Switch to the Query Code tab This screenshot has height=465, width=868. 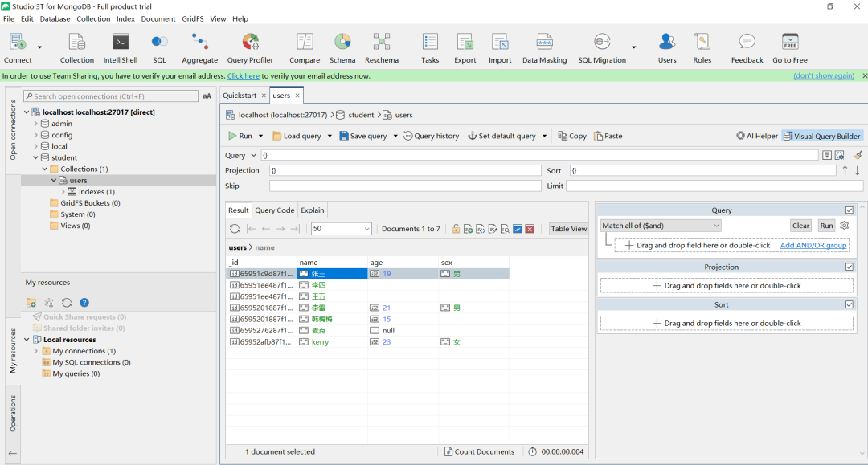click(x=275, y=210)
